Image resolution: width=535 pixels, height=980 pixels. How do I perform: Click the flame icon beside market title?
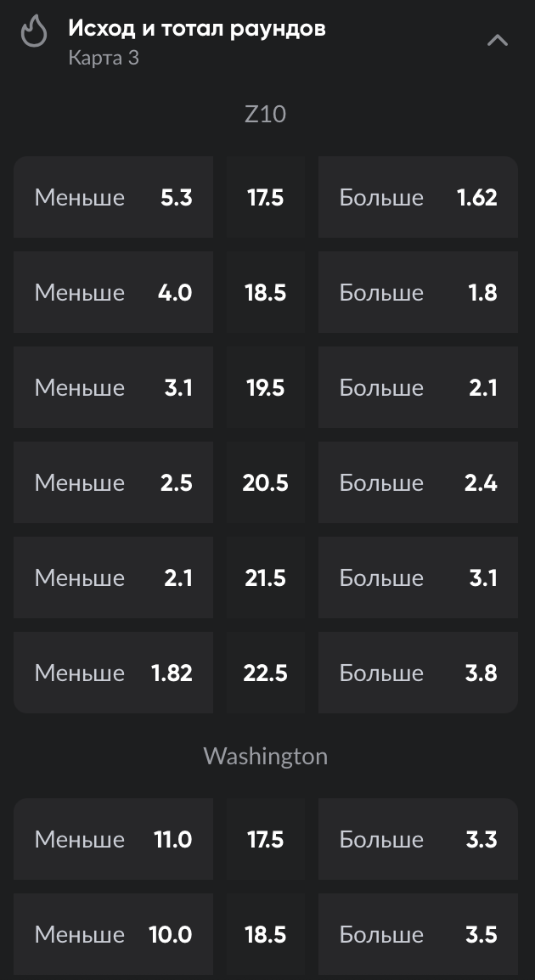pyautogui.click(x=34, y=32)
